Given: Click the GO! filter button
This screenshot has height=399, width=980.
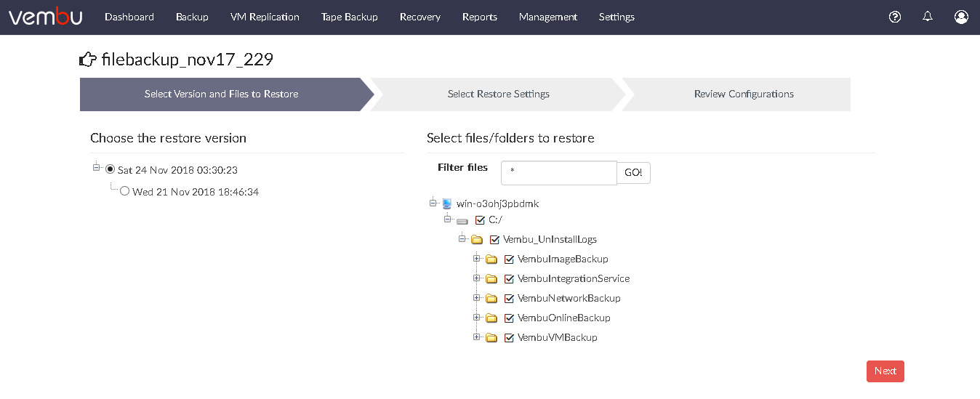Looking at the screenshot, I should tap(634, 173).
